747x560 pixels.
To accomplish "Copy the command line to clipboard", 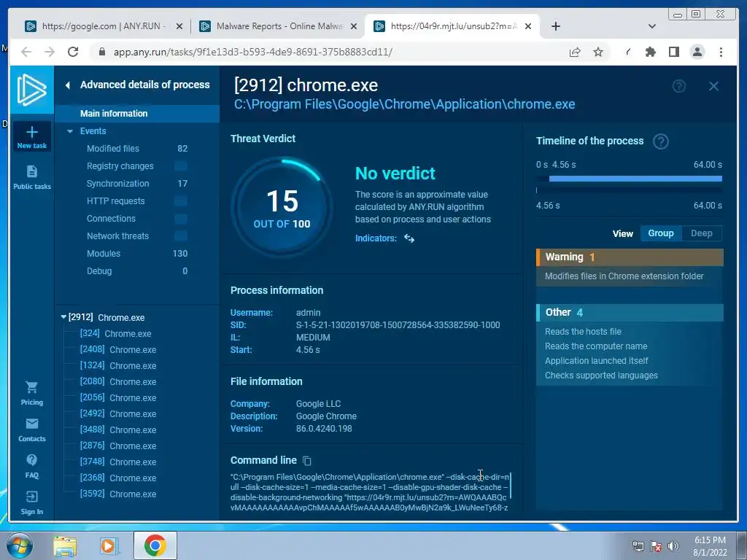I will 307,461.
